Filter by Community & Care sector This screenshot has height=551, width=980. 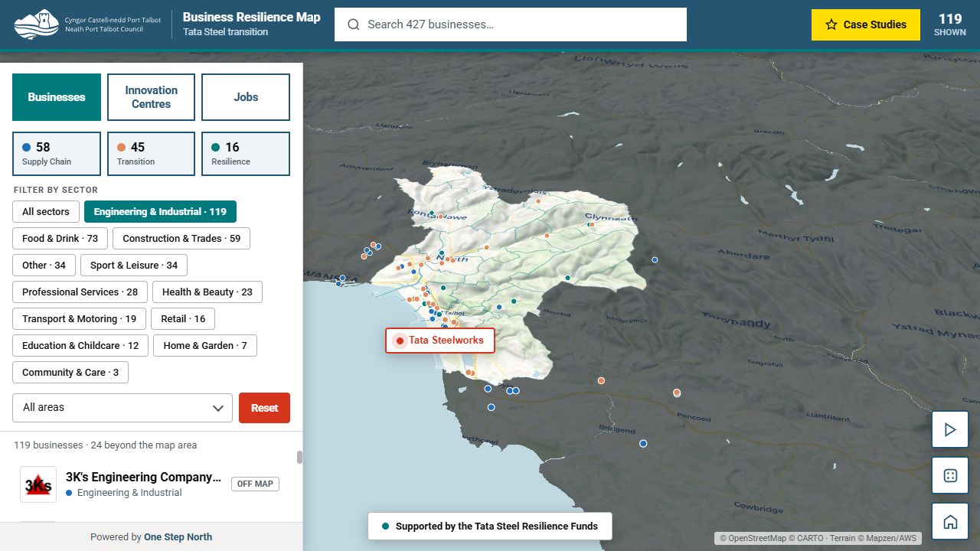click(x=70, y=373)
